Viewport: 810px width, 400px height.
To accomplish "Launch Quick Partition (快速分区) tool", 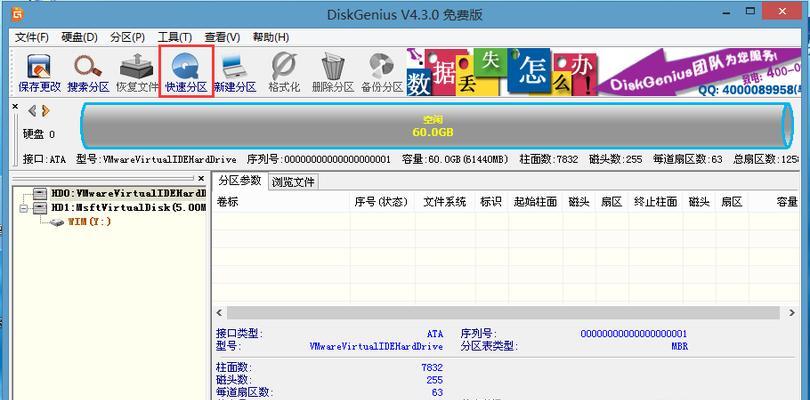I will coord(186,73).
